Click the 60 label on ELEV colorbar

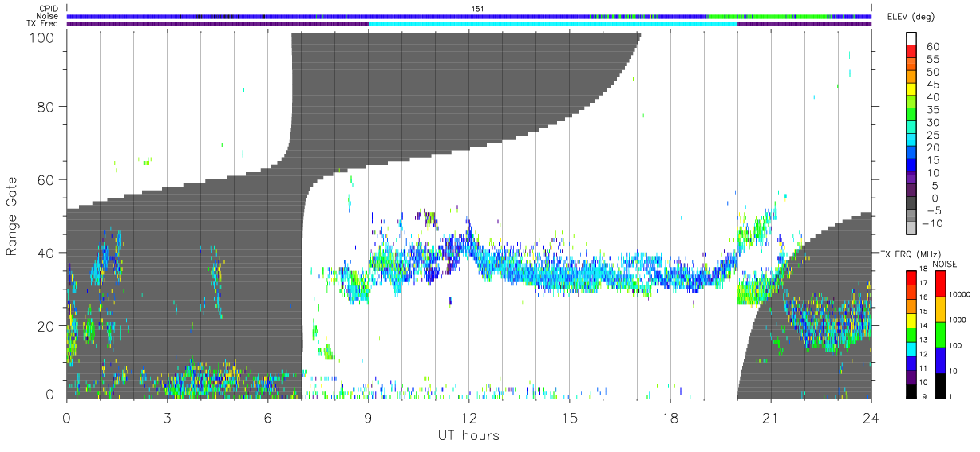click(x=933, y=47)
